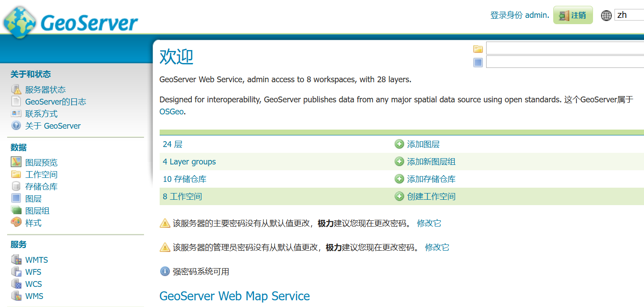
Task: Open the zh language dropdown
Action: click(629, 15)
